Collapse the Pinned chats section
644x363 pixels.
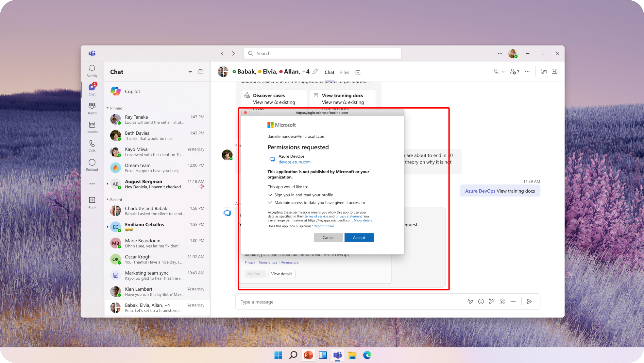(108, 108)
